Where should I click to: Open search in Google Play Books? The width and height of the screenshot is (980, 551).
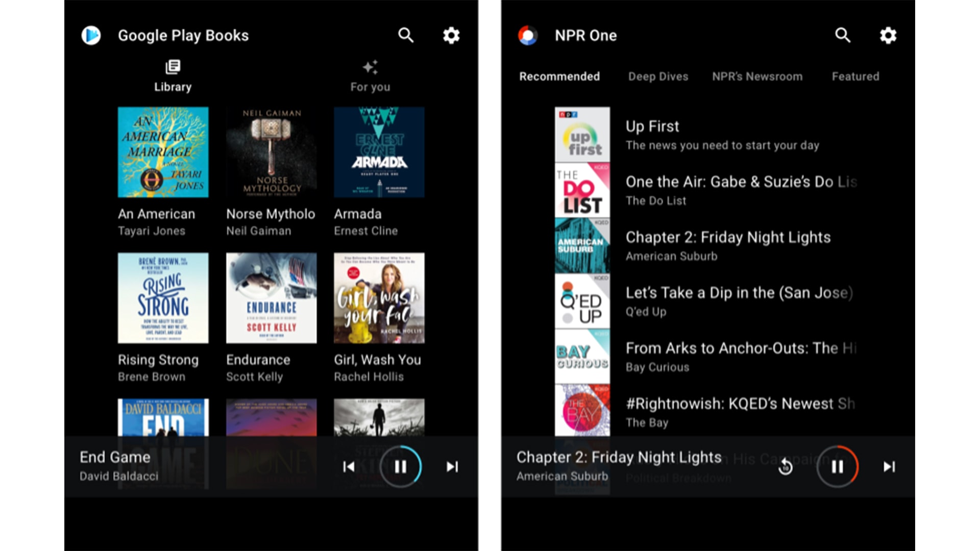click(406, 35)
